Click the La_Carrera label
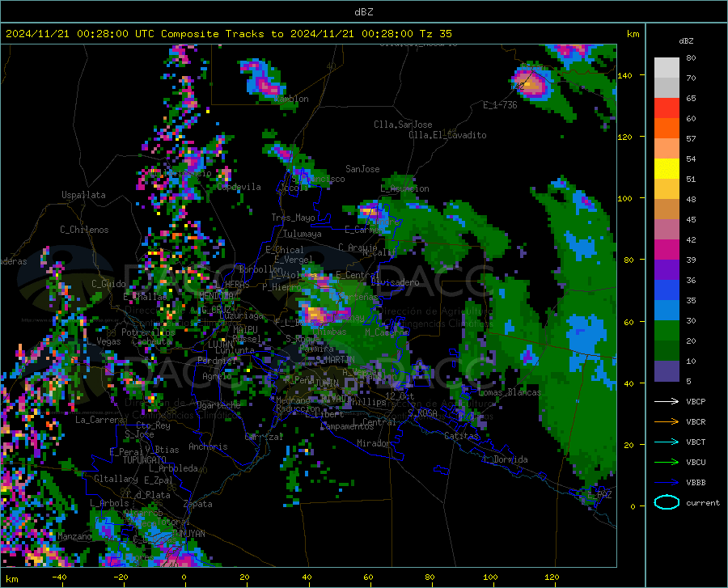The height and width of the screenshot is (588, 728). pos(99,420)
